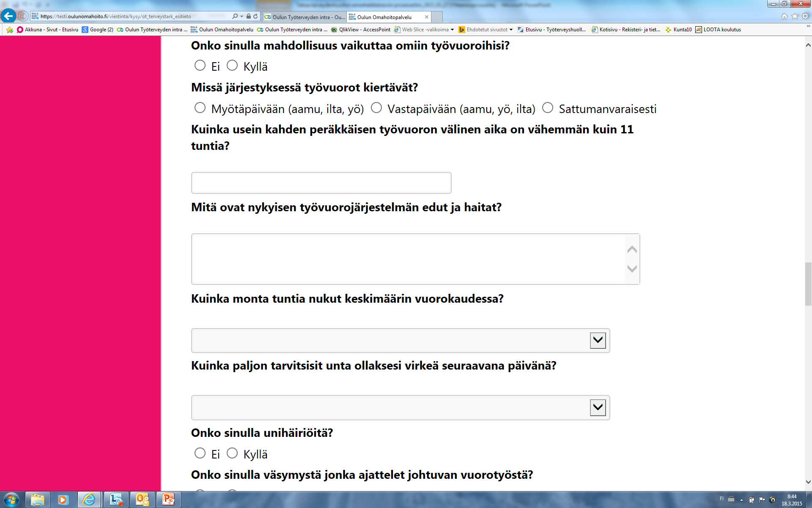Open the Kunta10 bookmark

[x=678, y=30]
